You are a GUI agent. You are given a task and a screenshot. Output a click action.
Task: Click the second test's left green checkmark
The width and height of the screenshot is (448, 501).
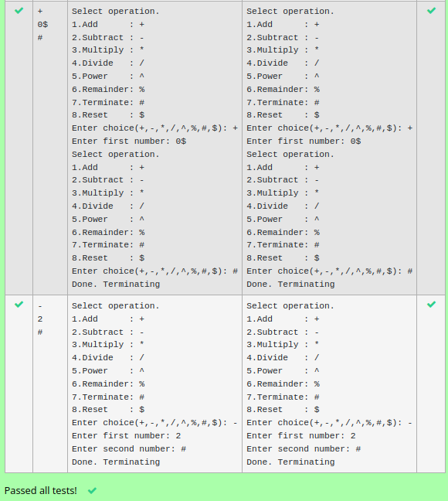coord(19,304)
